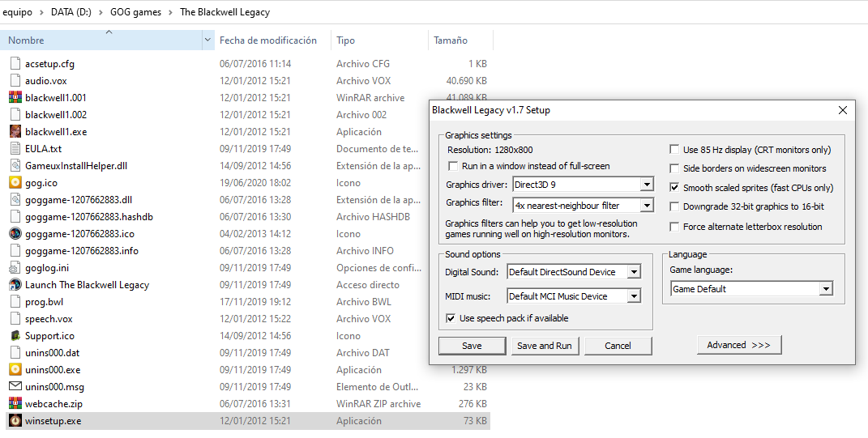868x438 pixels.
Task: Click the EULA.txt document icon
Action: 15,149
